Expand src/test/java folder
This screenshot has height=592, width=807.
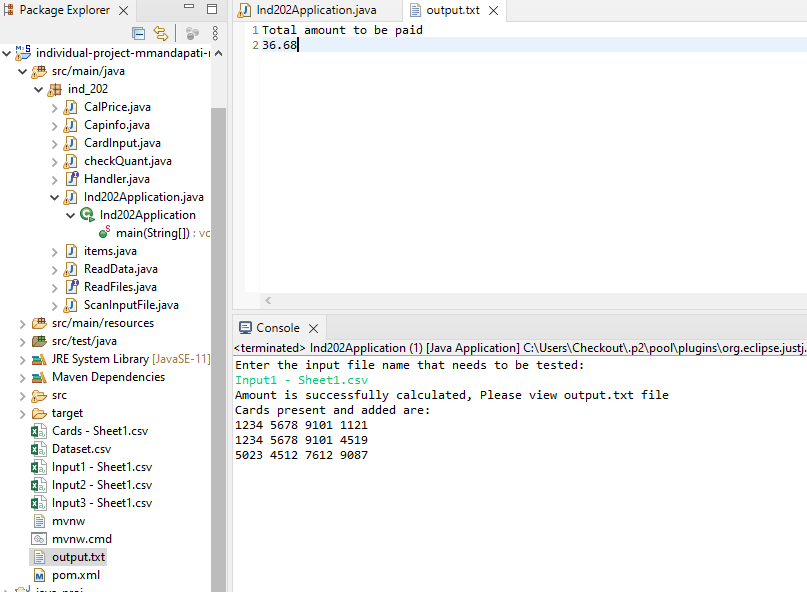(x=22, y=342)
